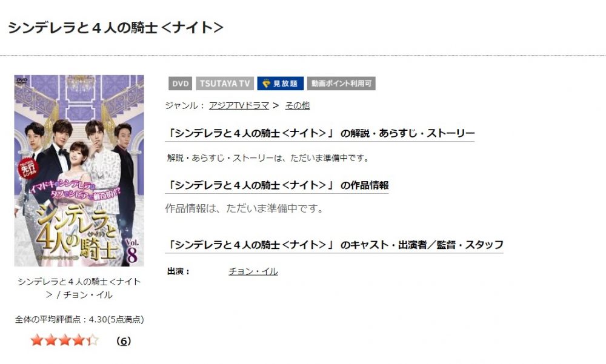Click the 解説・あらすじ・ストーリー section heading

pyautogui.click(x=319, y=133)
